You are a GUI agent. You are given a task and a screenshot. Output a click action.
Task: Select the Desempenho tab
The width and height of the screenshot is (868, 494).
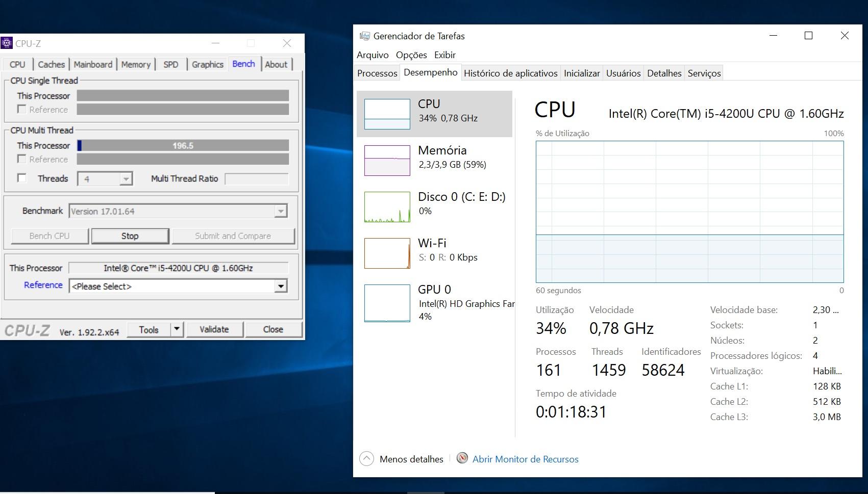tap(431, 72)
